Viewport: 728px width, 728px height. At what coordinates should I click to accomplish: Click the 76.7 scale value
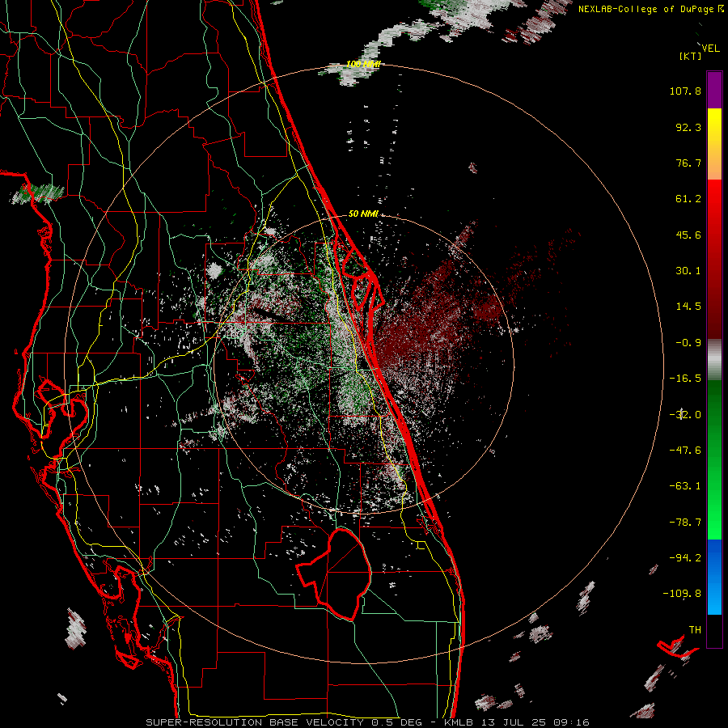pos(688,163)
